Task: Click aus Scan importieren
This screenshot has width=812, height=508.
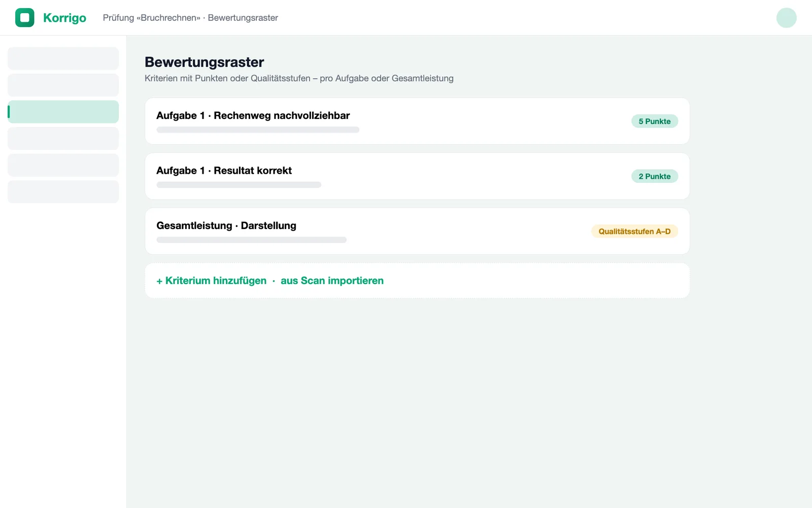Action: coord(332,280)
